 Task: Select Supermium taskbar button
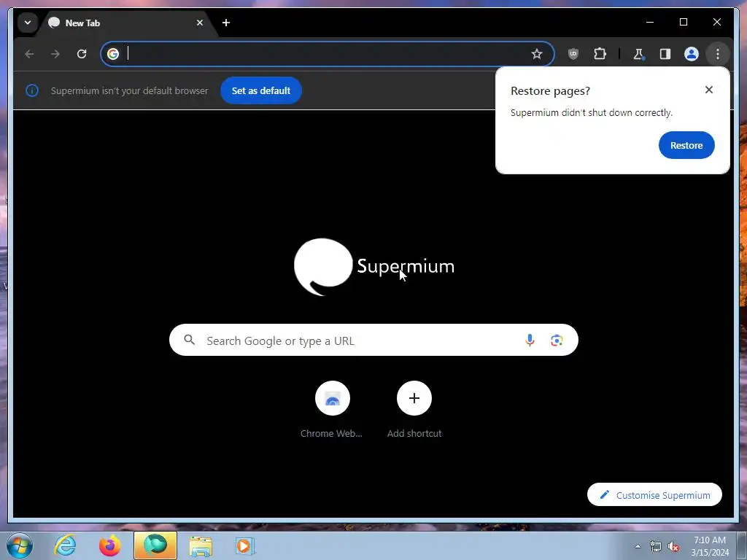pyautogui.click(x=155, y=545)
